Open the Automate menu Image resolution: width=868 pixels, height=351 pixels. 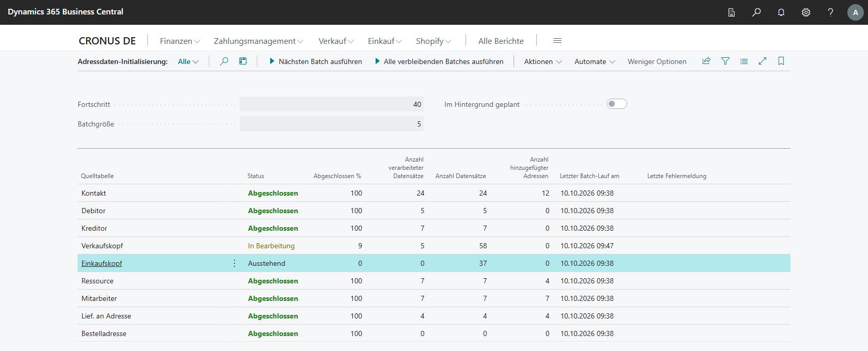pyautogui.click(x=595, y=61)
